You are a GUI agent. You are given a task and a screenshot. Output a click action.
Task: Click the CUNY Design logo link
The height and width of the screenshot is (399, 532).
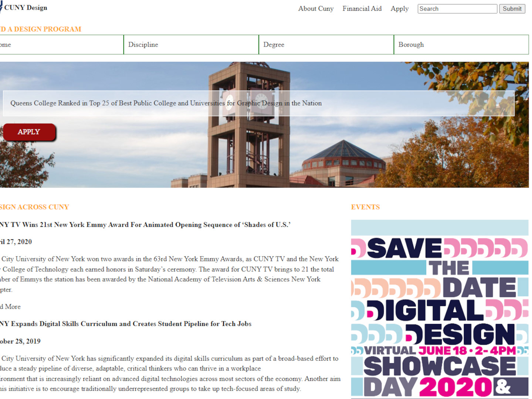pos(24,7)
